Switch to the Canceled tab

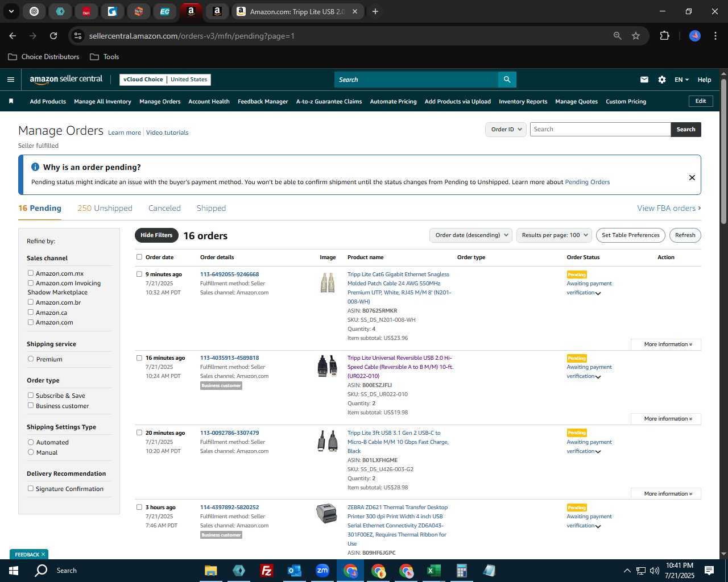pos(164,208)
